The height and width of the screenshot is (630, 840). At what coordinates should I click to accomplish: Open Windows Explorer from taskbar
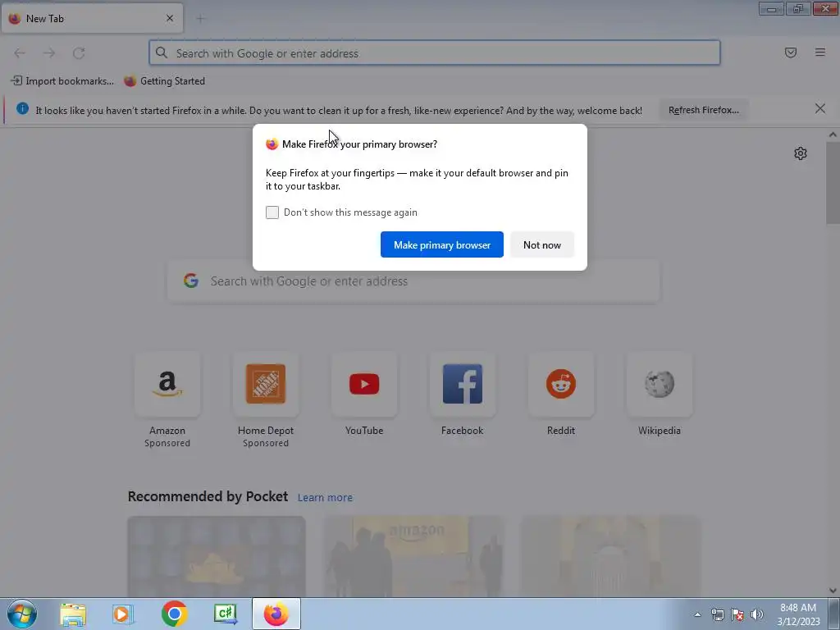(73, 614)
